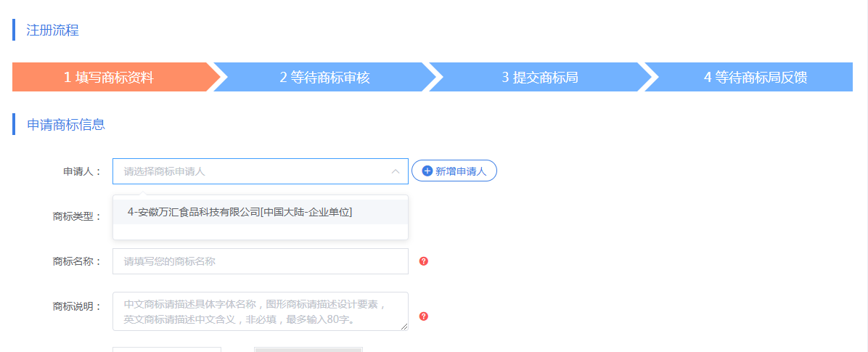Collapse the applicant dropdown via its chevron arrow
Image resolution: width=868 pixels, height=352 pixels.
click(x=396, y=171)
